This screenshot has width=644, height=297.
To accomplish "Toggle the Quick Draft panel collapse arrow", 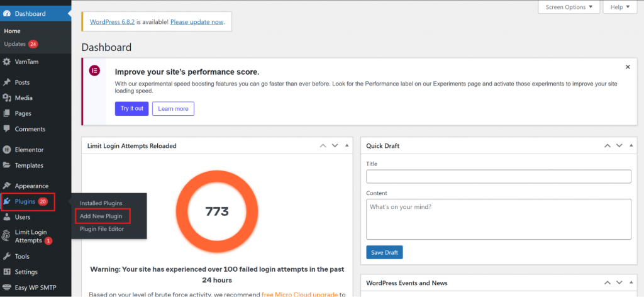I will point(631,145).
